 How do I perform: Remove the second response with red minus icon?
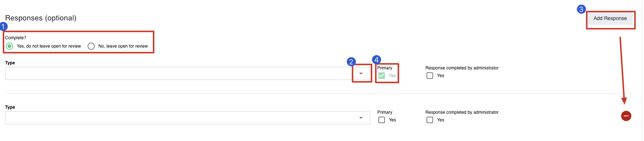point(626,116)
